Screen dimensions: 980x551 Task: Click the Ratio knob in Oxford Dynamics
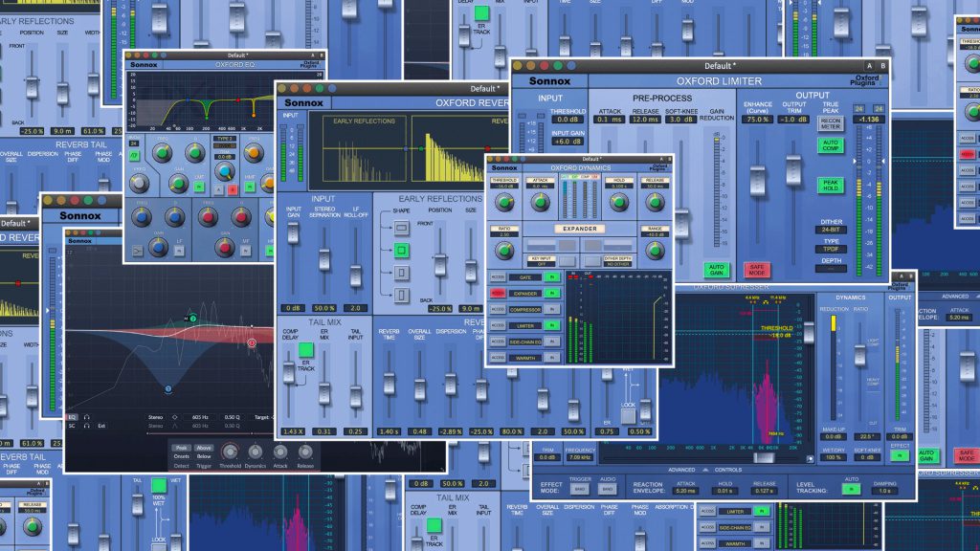[x=504, y=251]
